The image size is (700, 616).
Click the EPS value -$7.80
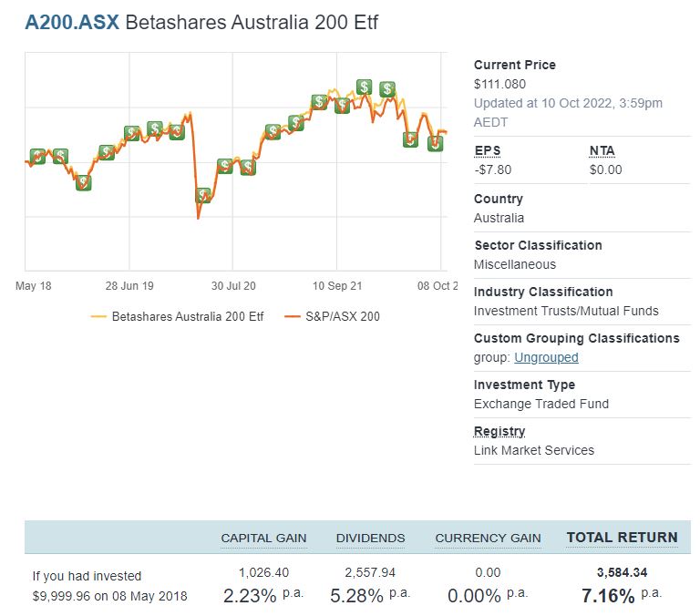(x=493, y=169)
